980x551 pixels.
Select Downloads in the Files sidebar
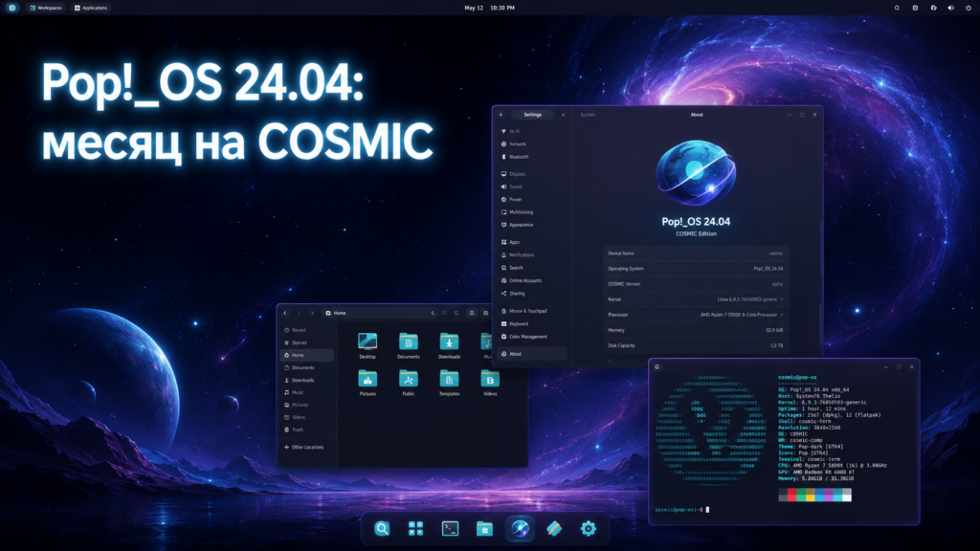pos(306,380)
